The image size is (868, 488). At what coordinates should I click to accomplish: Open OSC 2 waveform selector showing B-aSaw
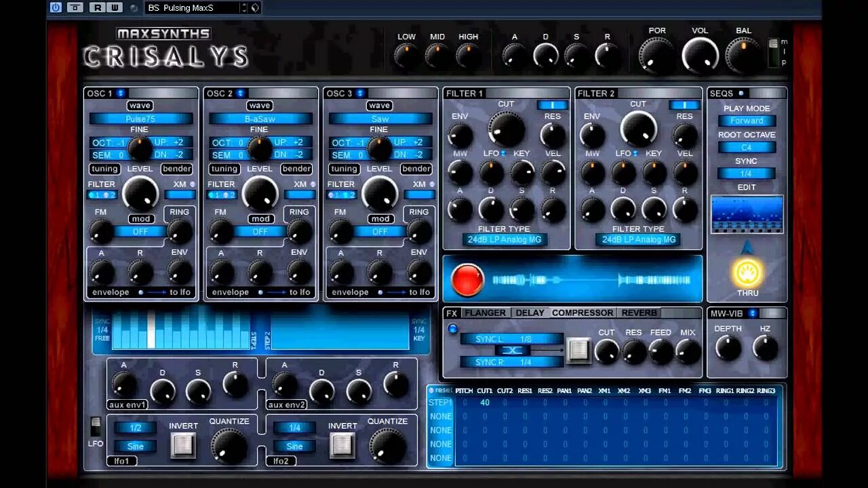click(x=260, y=119)
